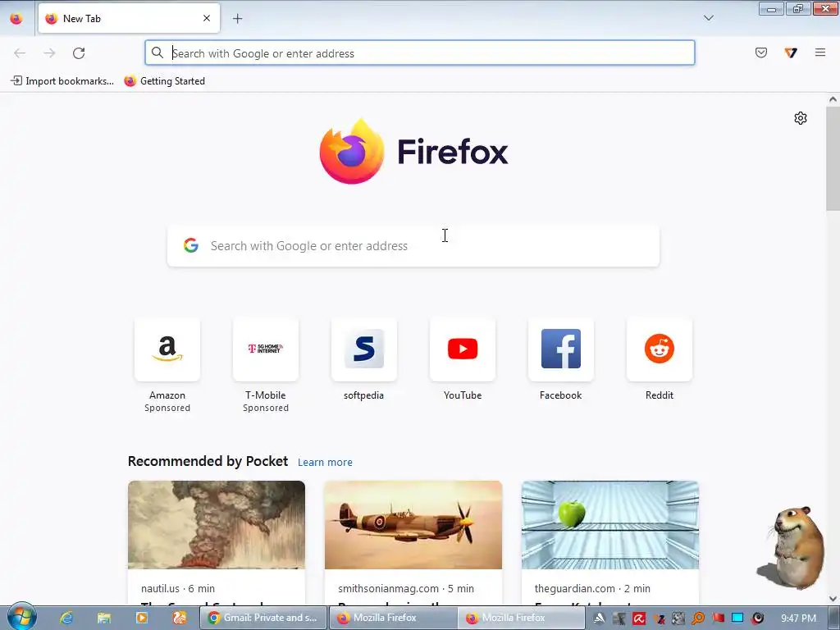This screenshot has width=840, height=630.
Task: Open a new tab with plus button
Action: pos(237,19)
